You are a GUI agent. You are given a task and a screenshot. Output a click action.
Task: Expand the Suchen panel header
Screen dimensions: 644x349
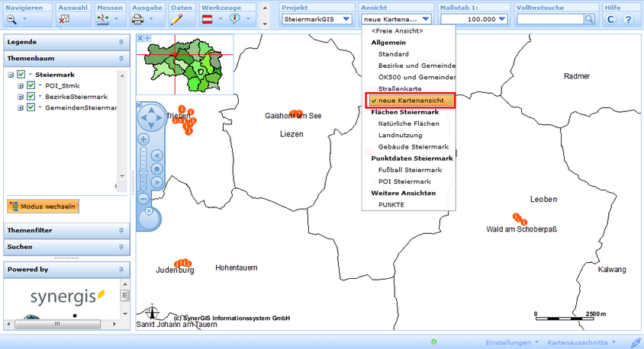pyautogui.click(x=66, y=247)
